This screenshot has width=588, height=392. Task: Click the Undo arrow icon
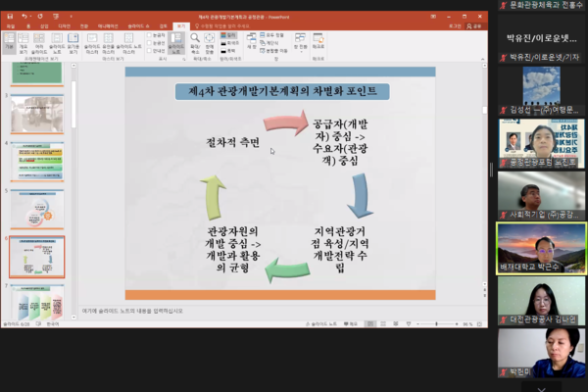(24, 16)
